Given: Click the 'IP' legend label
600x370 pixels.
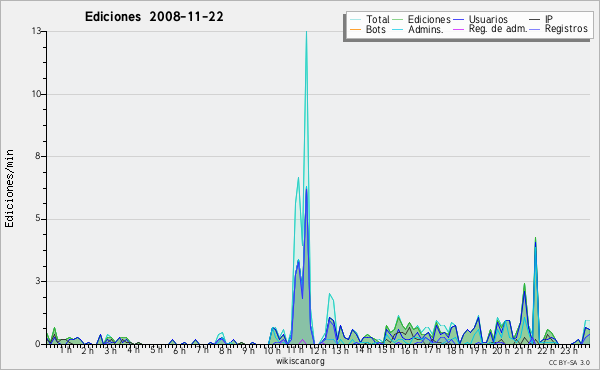Looking at the screenshot, I should click(x=549, y=19).
